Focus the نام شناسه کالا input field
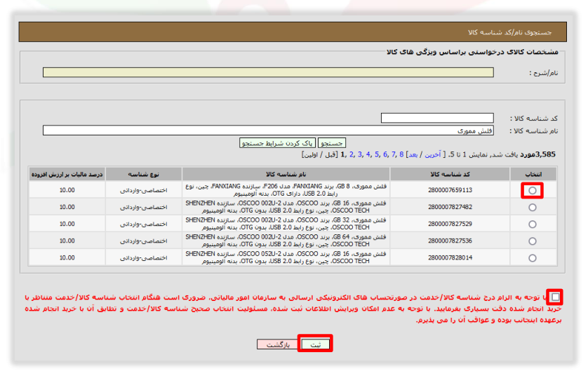The width and height of the screenshot is (588, 376). click(x=268, y=130)
